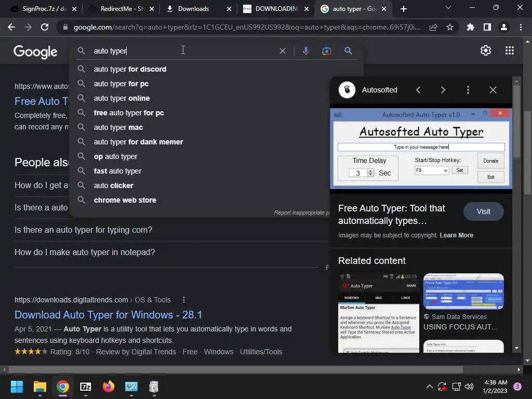Viewport: 532px width, 399px height.
Task: Select suggestion op auto typer
Action: coord(199,157)
